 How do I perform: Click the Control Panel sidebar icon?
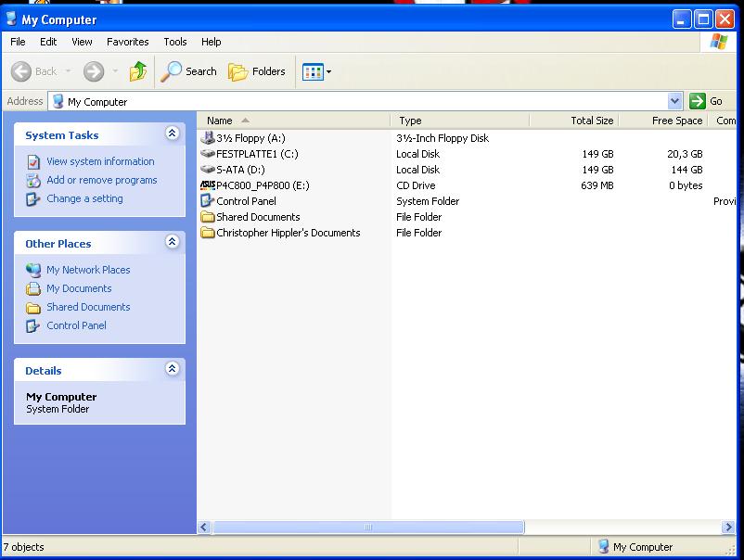32,325
